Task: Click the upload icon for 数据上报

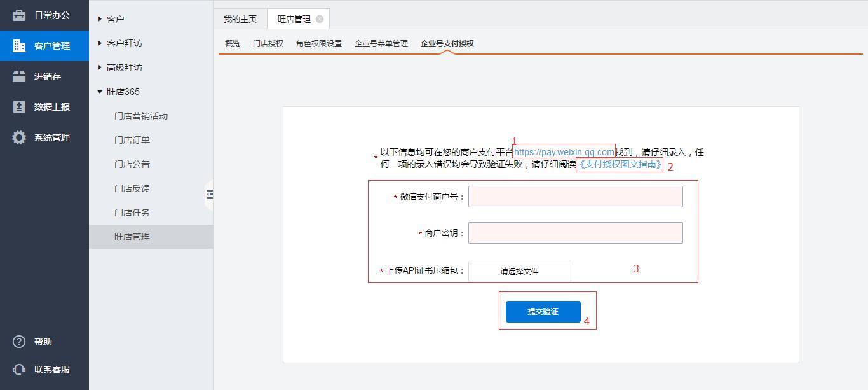Action: click(x=19, y=107)
